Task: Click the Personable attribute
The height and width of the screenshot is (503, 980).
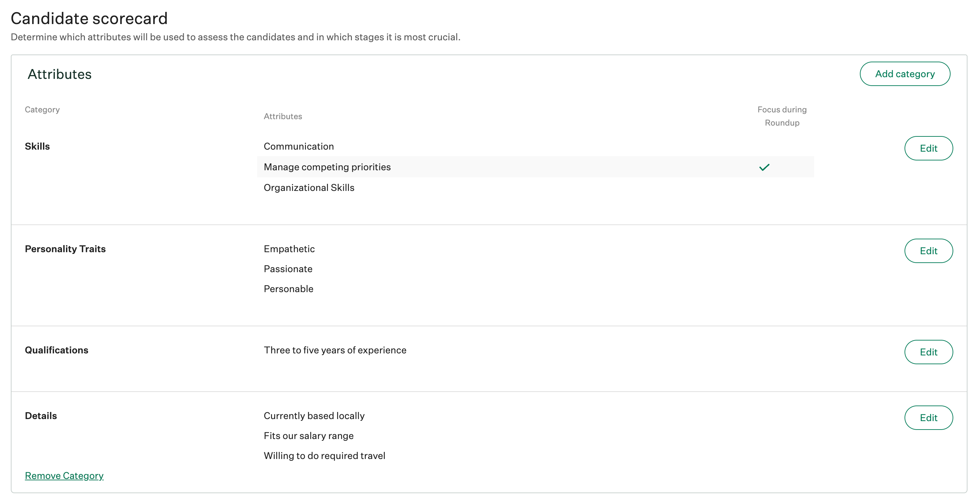Action: point(288,289)
